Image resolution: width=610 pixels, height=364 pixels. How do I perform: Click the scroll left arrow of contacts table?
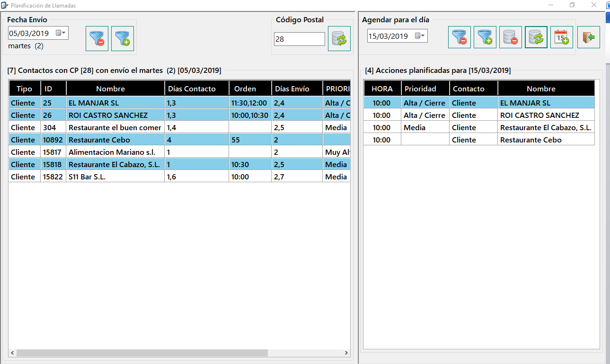coord(12,353)
